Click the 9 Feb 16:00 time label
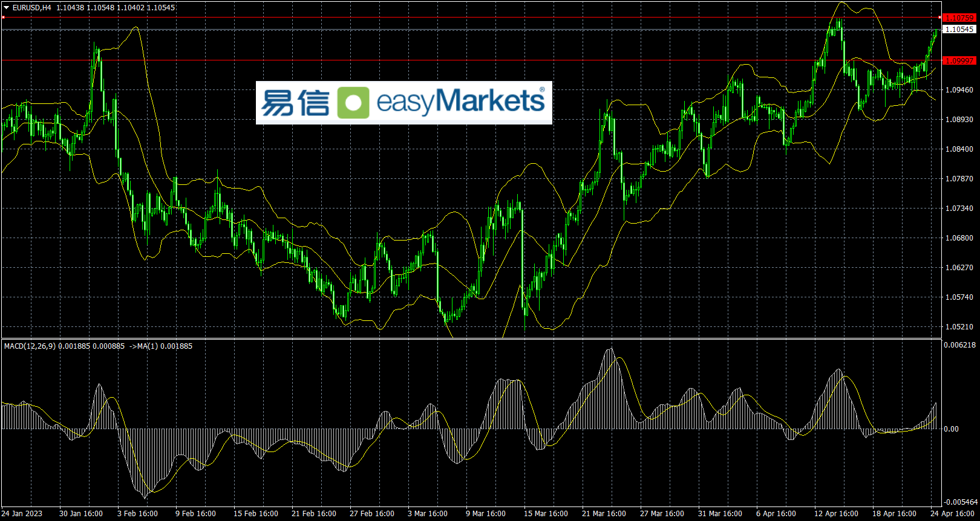Image resolution: width=980 pixels, height=521 pixels. pyautogui.click(x=195, y=514)
